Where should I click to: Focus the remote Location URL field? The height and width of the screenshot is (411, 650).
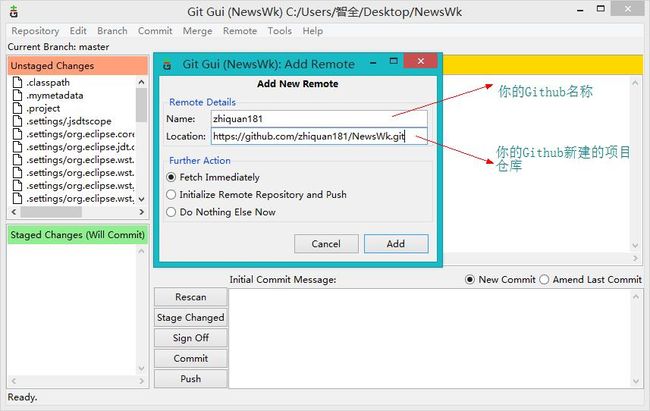pos(319,136)
